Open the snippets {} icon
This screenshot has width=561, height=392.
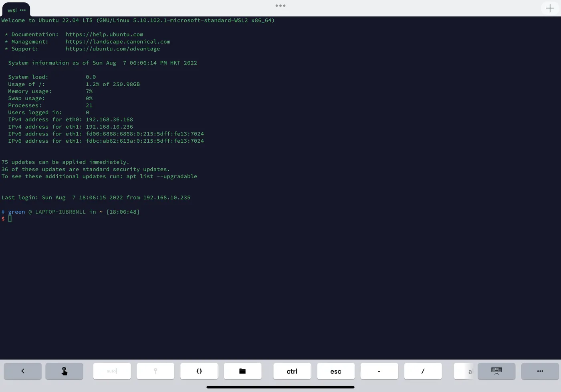(x=199, y=371)
